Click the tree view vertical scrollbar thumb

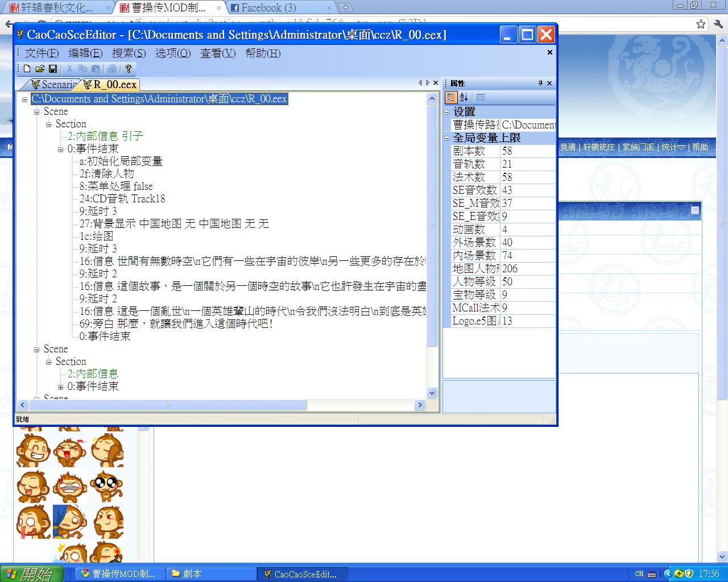[x=432, y=225]
